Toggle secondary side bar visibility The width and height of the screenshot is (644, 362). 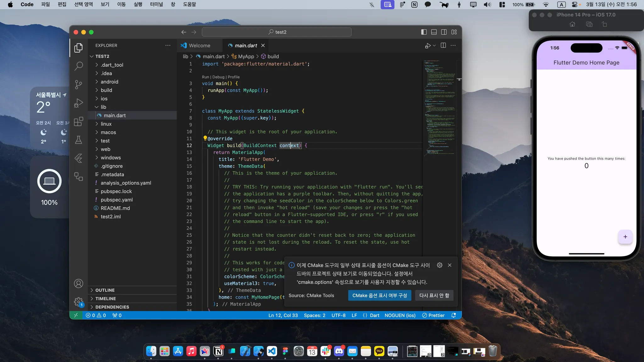(x=444, y=32)
